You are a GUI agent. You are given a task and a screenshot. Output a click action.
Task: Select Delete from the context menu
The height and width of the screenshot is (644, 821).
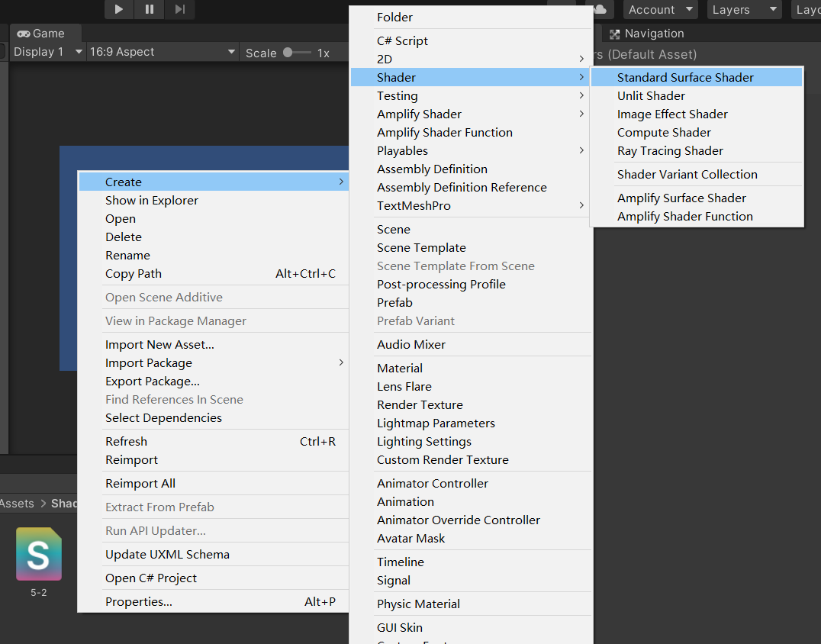[x=214, y=237]
